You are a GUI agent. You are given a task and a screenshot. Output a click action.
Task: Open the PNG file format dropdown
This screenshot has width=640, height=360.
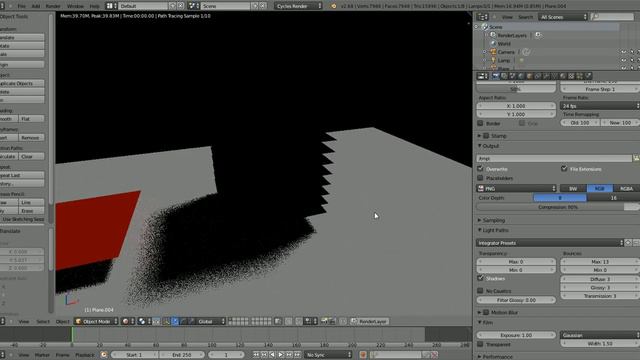click(x=516, y=188)
